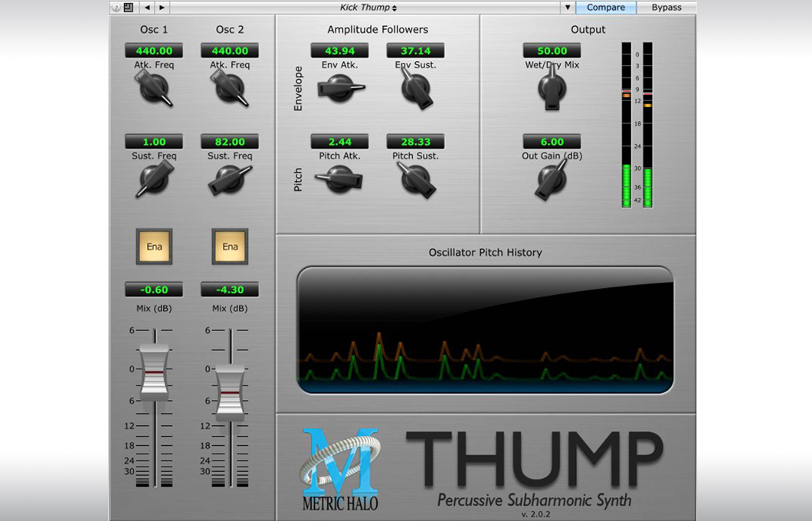The height and width of the screenshot is (521, 812).
Task: Click Pitch Sust. value 28.33
Action: click(415, 142)
